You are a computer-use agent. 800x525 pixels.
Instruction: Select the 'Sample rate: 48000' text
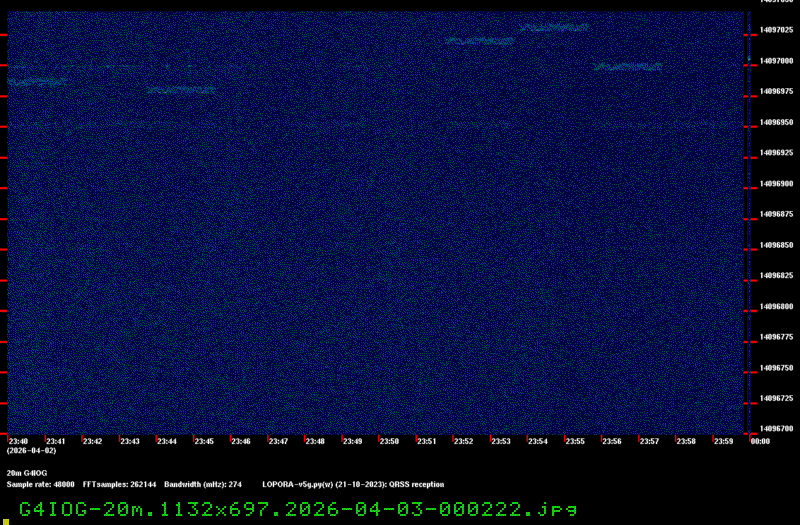pos(40,485)
